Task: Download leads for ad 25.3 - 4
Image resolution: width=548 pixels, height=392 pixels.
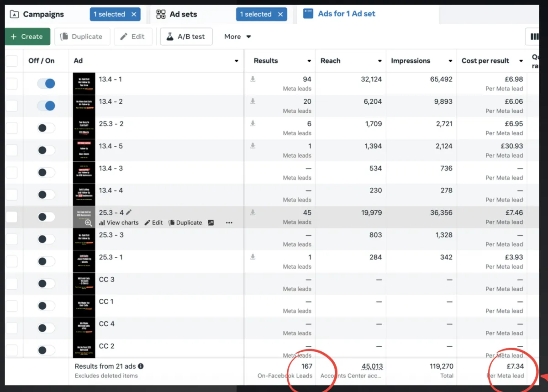Action: coord(253,212)
